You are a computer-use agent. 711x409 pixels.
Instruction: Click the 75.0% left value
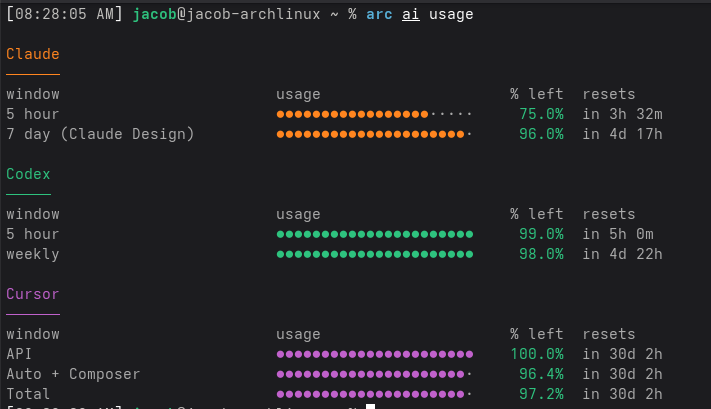[541, 114]
